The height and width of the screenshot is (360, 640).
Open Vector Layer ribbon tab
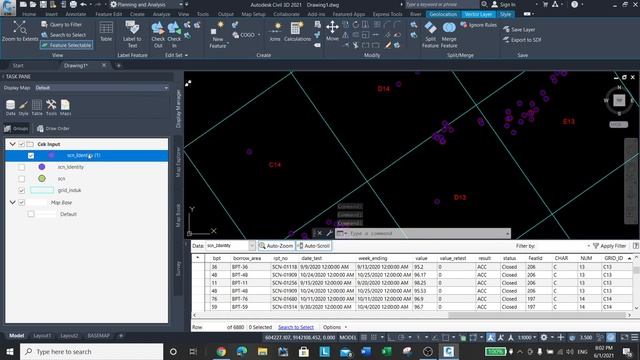pyautogui.click(x=478, y=14)
